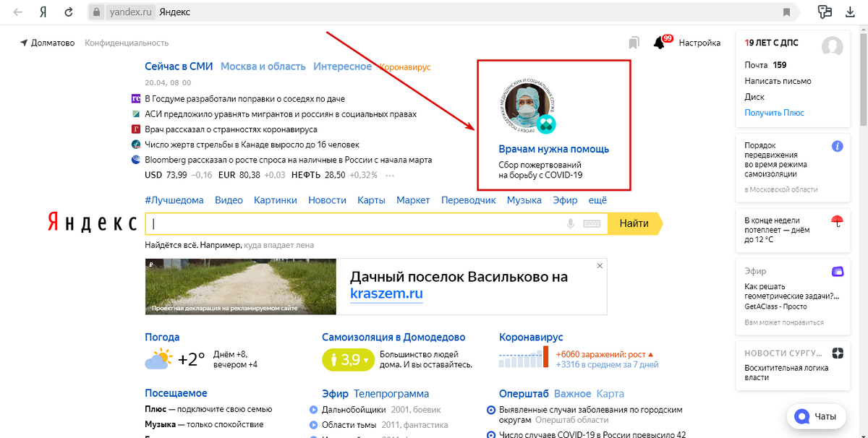Select the 'Интересное' news tab
This screenshot has height=438, width=868.
pyautogui.click(x=343, y=66)
